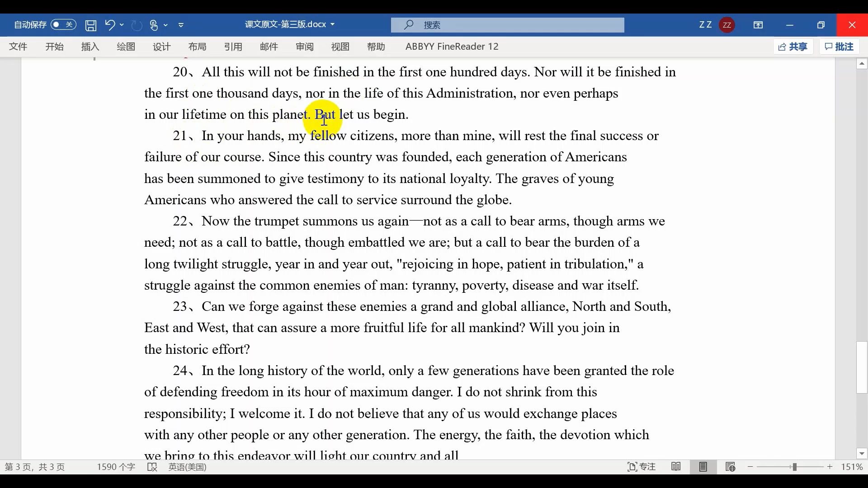The height and width of the screenshot is (488, 868).
Task: Click the scroll up arrow of vertical scrollbar
Action: [x=862, y=64]
